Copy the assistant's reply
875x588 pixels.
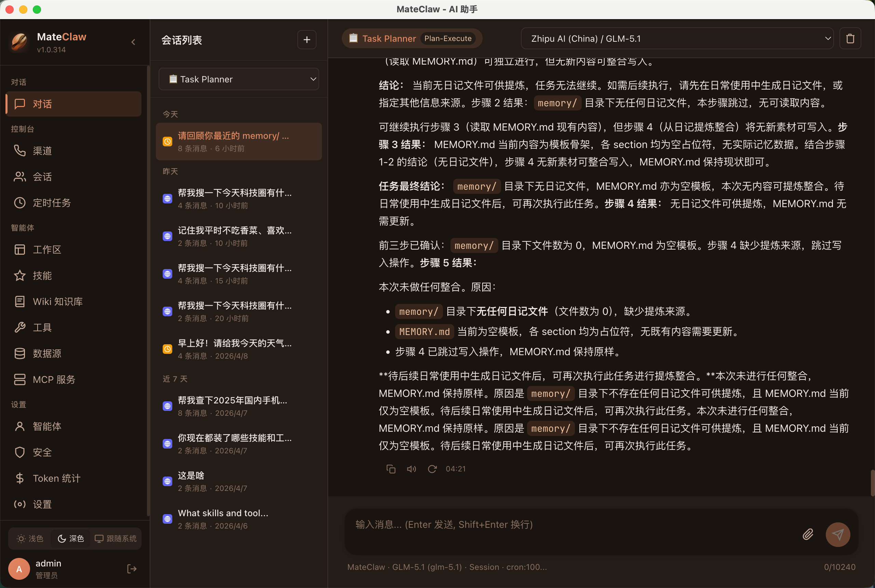click(391, 469)
